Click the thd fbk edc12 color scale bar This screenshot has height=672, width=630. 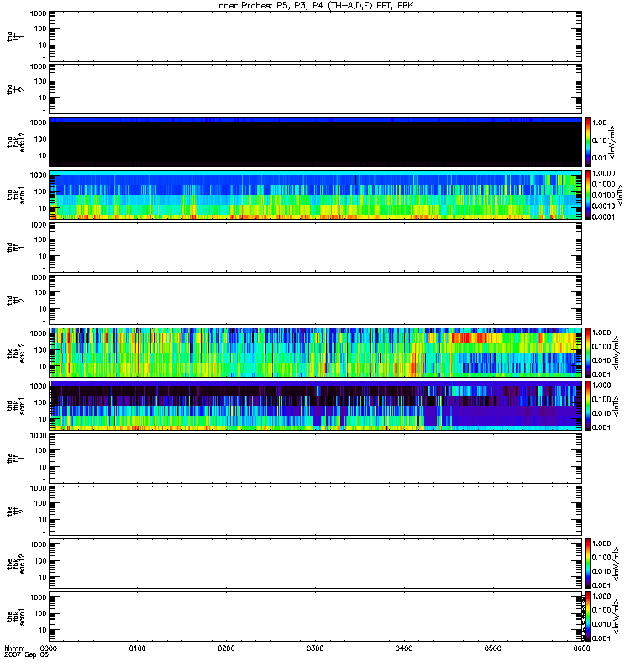coord(588,353)
